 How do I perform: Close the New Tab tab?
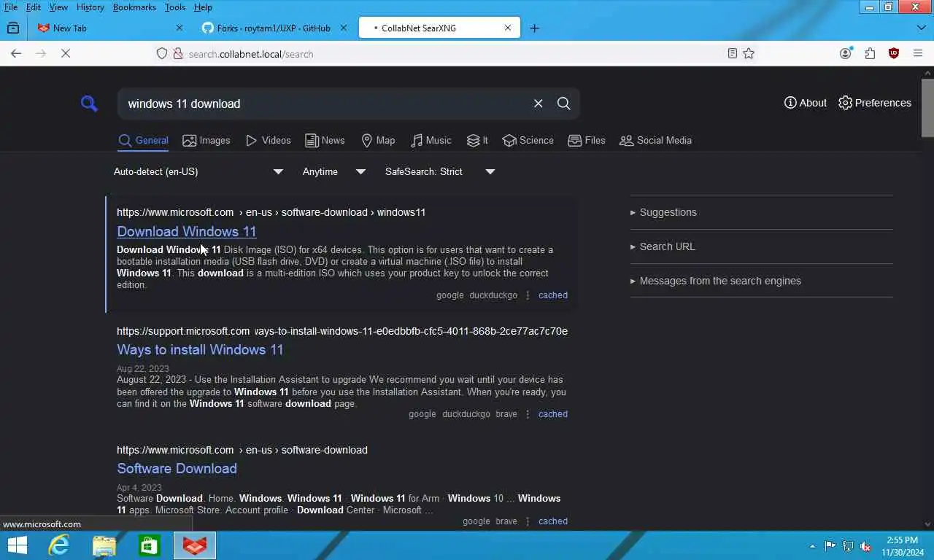coord(180,28)
